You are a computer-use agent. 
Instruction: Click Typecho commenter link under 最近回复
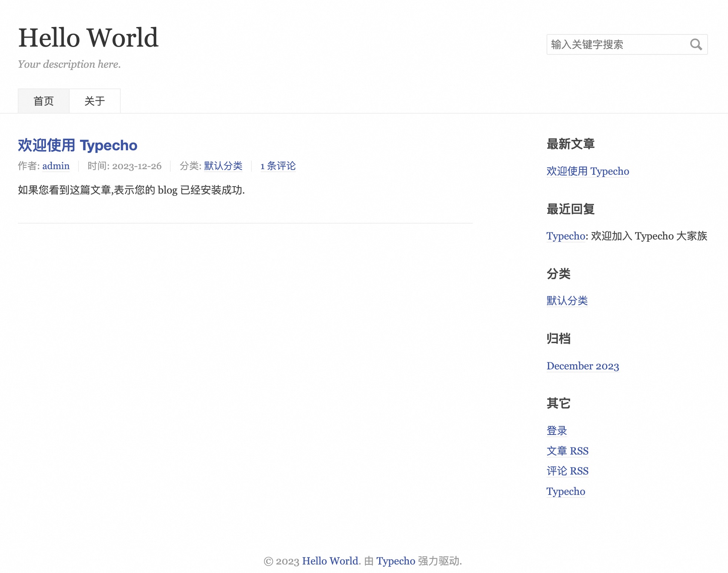pos(566,236)
